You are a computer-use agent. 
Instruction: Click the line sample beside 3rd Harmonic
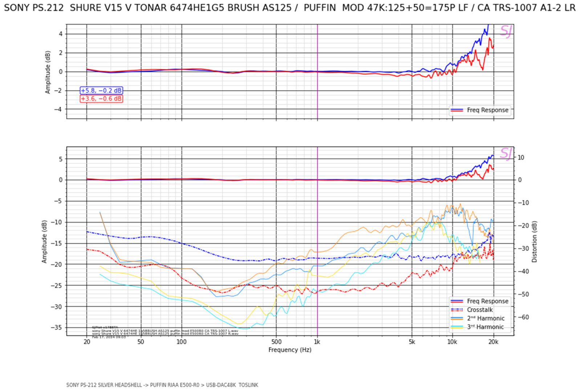457,327
